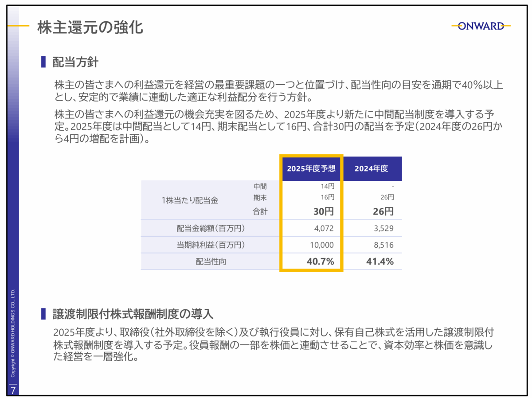This screenshot has width=532, height=398.
Task: Select the 40.7% payout ratio
Action: (x=320, y=261)
